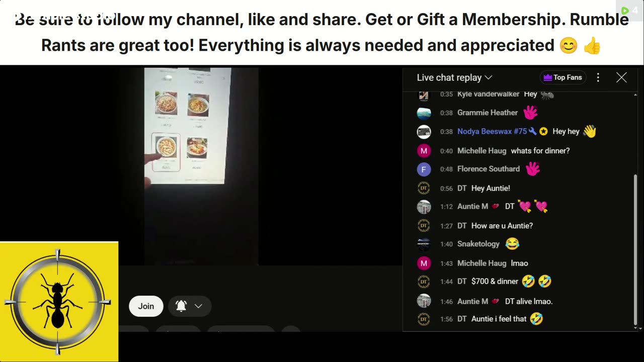Expand the Live chat replay dropdown
Image resolution: width=644 pixels, height=362 pixels.
click(x=454, y=77)
